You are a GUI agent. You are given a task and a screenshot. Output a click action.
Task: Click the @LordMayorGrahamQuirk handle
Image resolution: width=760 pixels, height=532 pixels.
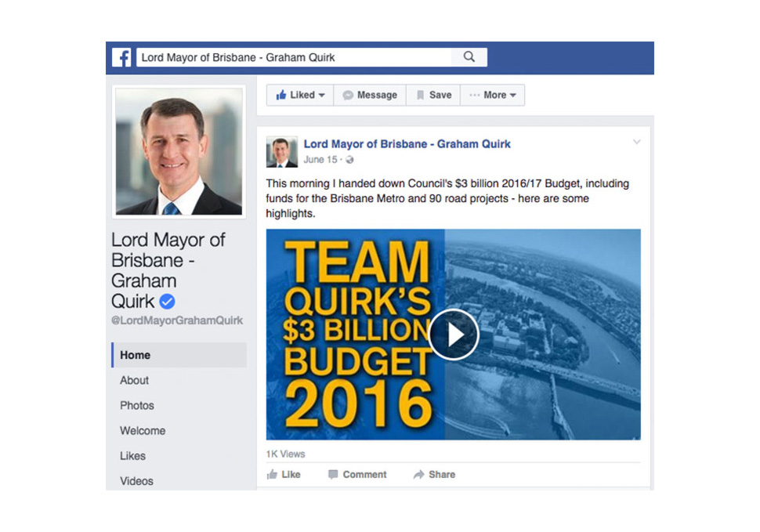[177, 320]
